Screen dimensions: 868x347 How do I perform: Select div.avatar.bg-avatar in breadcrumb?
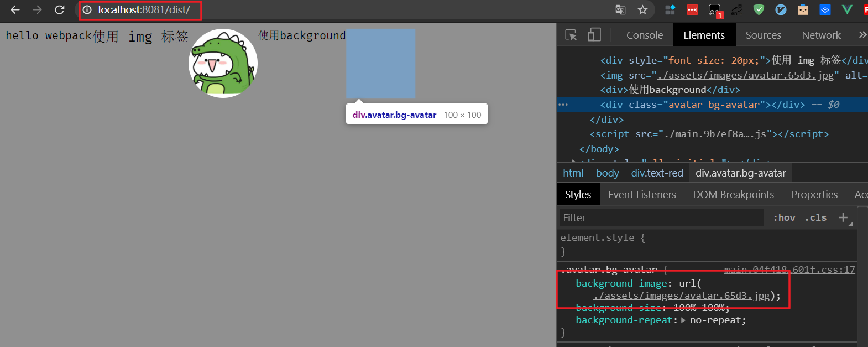[x=740, y=173]
